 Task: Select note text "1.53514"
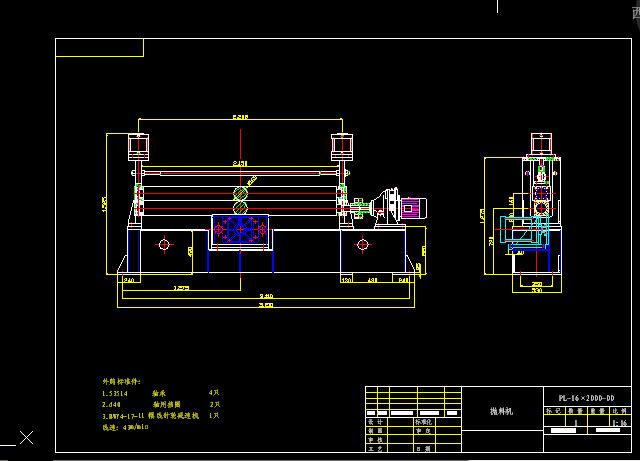pos(115,394)
